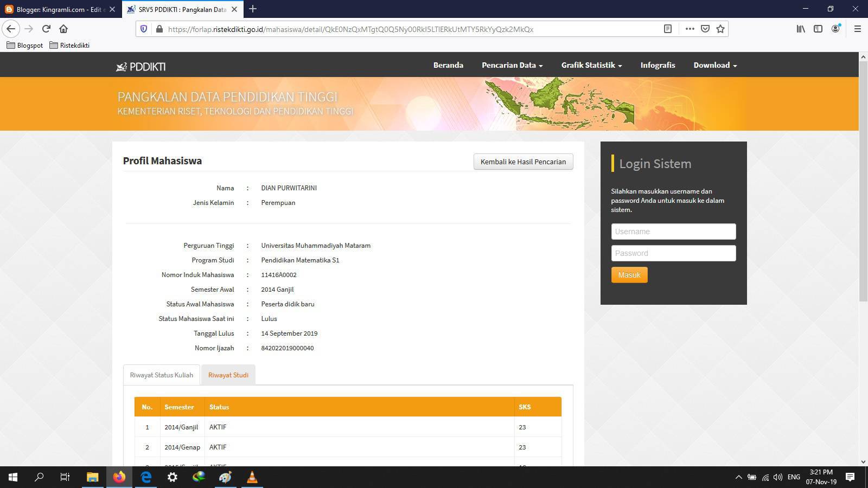Expand the Download dropdown menu
This screenshot has width=868, height=488.
715,65
